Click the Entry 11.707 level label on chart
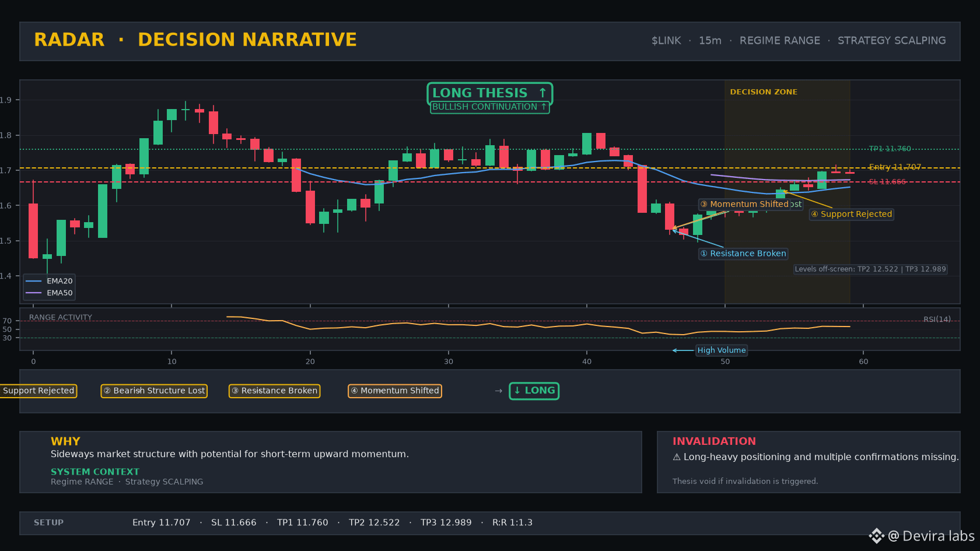Viewport: 980px width, 551px height. 895,167
